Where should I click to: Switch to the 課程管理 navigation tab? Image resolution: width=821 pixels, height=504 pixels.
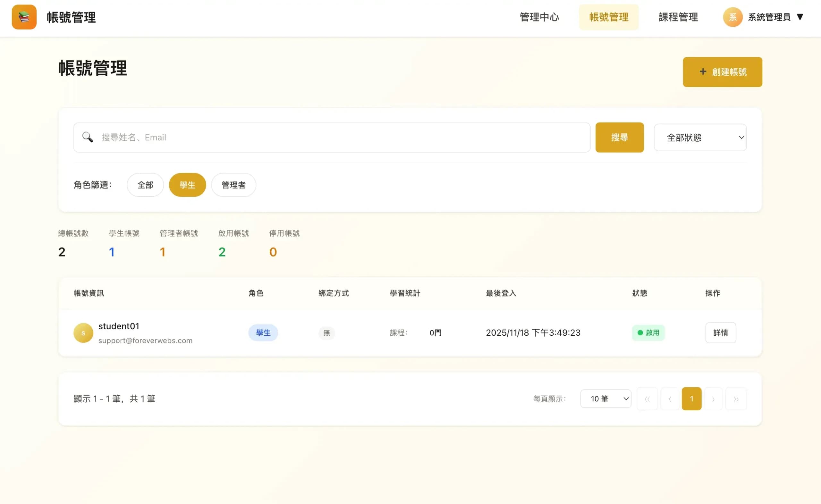(x=678, y=17)
